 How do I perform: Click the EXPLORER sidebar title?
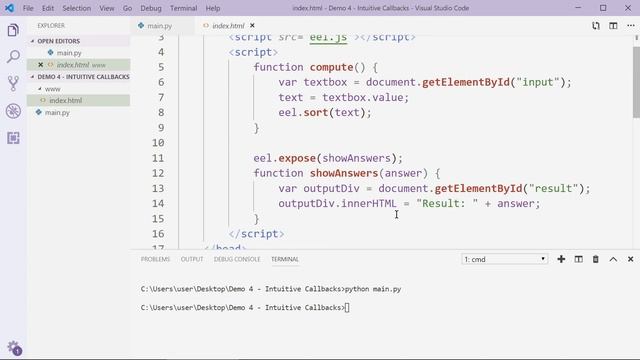click(51, 25)
